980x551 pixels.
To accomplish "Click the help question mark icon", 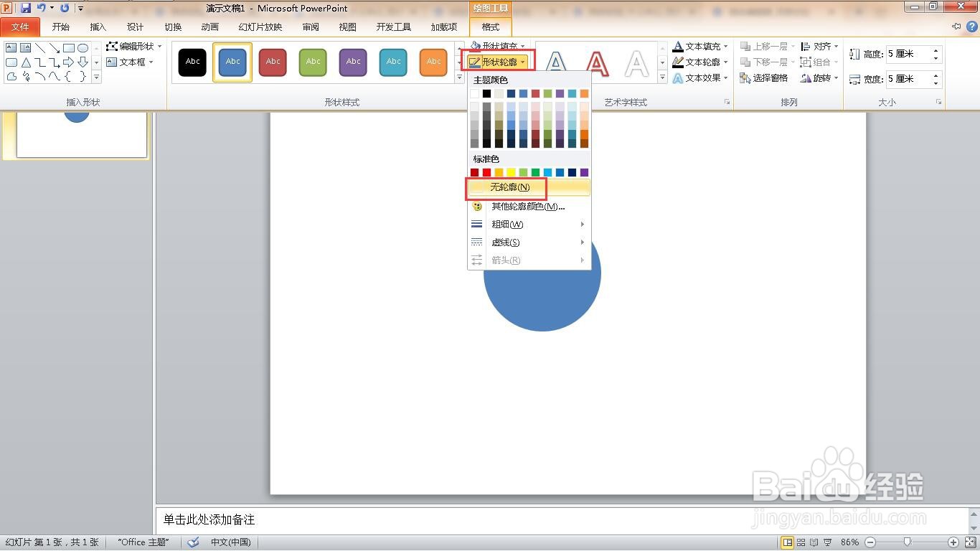I will [x=971, y=27].
